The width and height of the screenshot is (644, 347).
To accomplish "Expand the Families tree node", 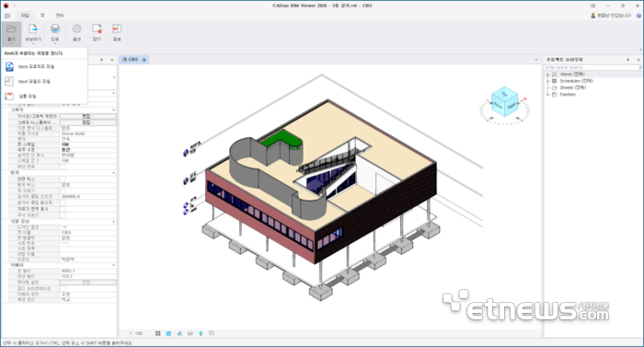I will tap(548, 95).
